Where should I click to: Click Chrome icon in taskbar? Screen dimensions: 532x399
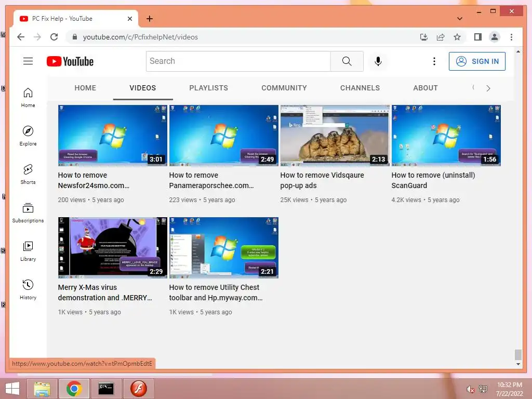74,389
